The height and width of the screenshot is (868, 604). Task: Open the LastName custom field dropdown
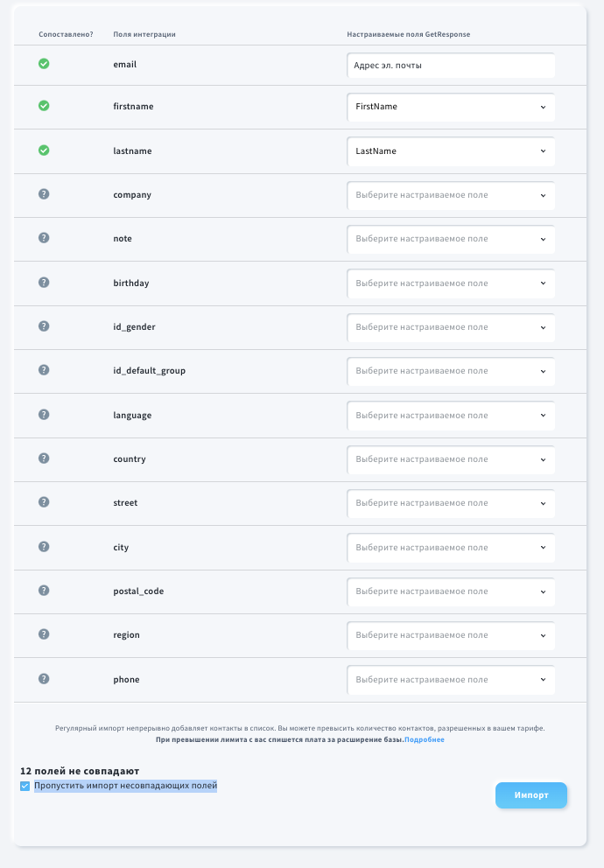451,151
